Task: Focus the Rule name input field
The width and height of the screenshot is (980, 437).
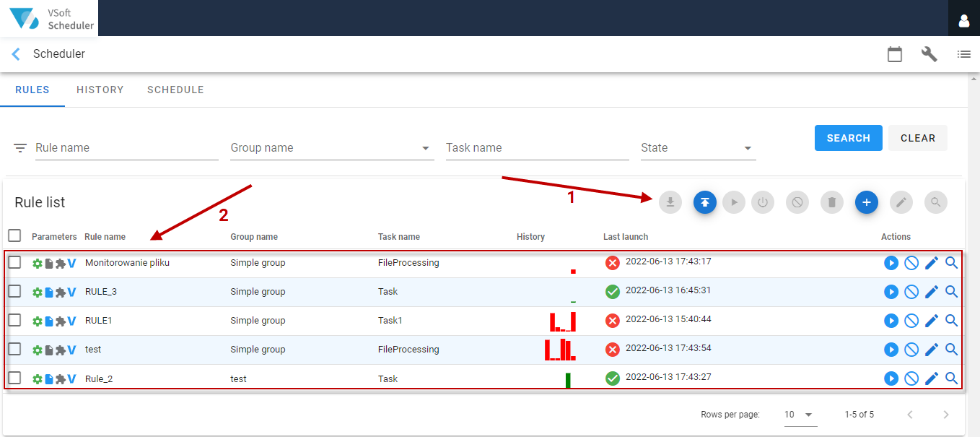Action: click(127, 148)
